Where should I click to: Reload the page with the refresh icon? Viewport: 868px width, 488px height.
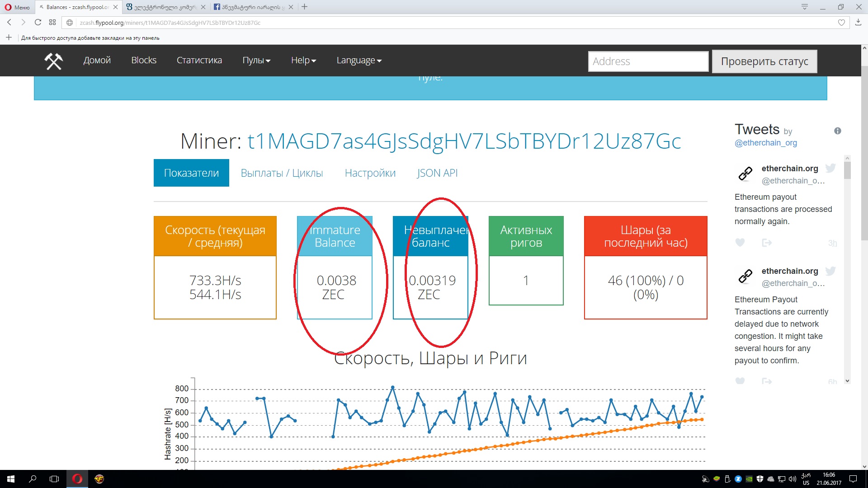(x=38, y=22)
